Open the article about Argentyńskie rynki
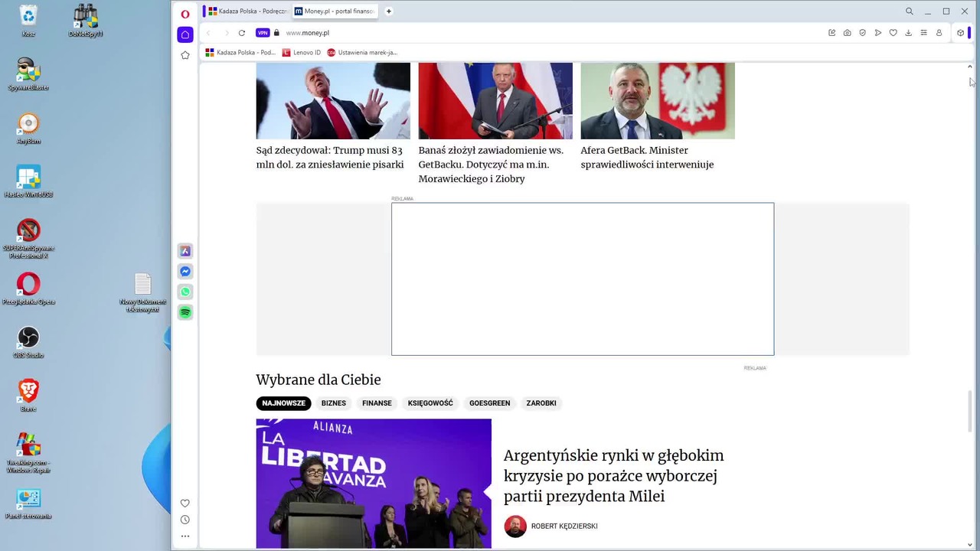The height and width of the screenshot is (551, 980). click(613, 476)
